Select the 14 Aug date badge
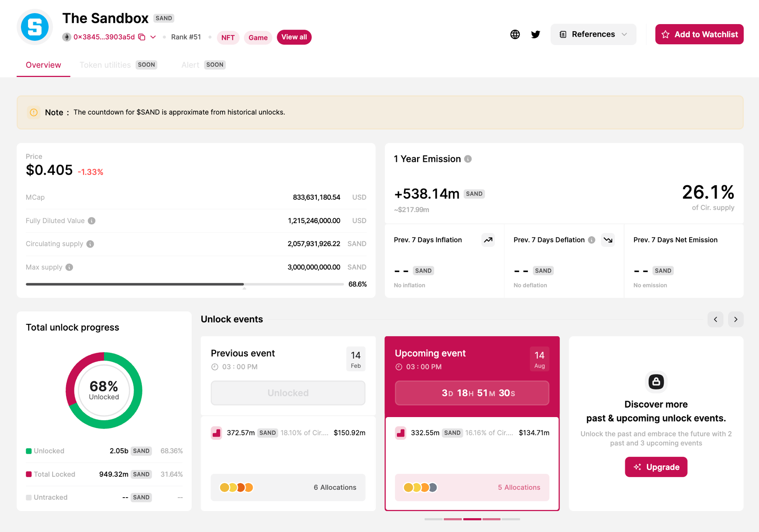This screenshot has width=759, height=532. 540,359
